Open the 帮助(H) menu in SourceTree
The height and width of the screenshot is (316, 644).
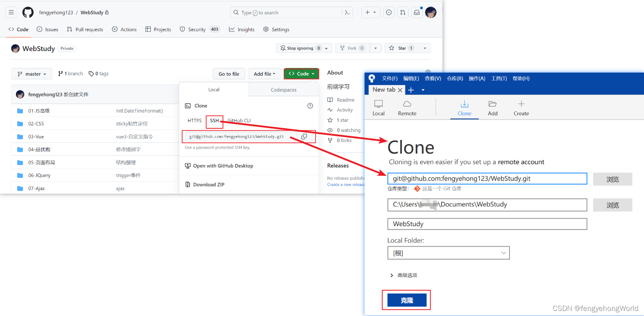[x=521, y=78]
